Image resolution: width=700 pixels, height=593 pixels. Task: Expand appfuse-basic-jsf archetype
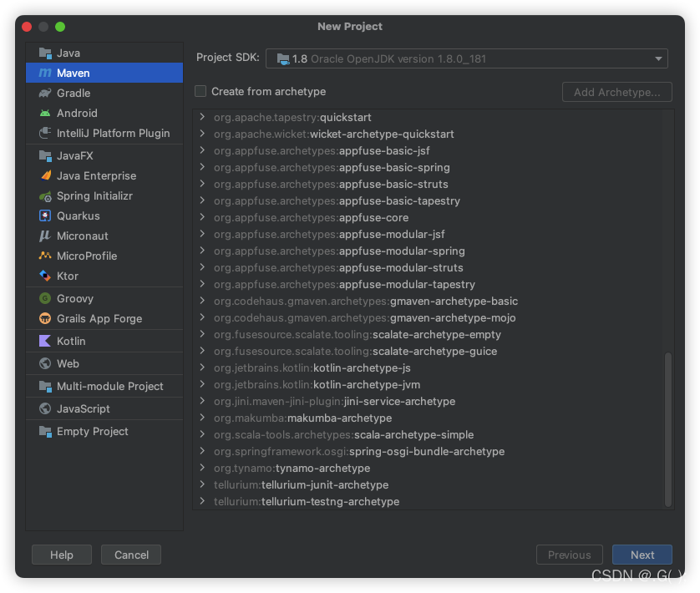pyautogui.click(x=202, y=150)
